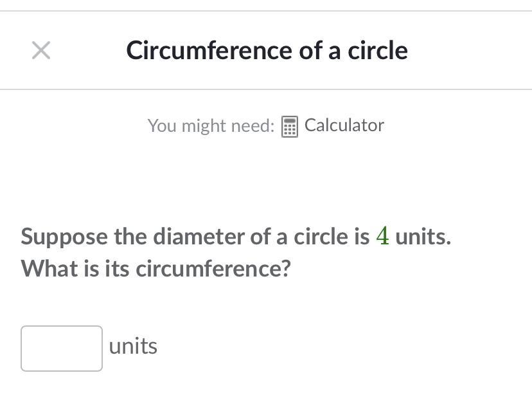This screenshot has height=400, width=532.
Task: Click the green number 4
Action: (x=382, y=237)
